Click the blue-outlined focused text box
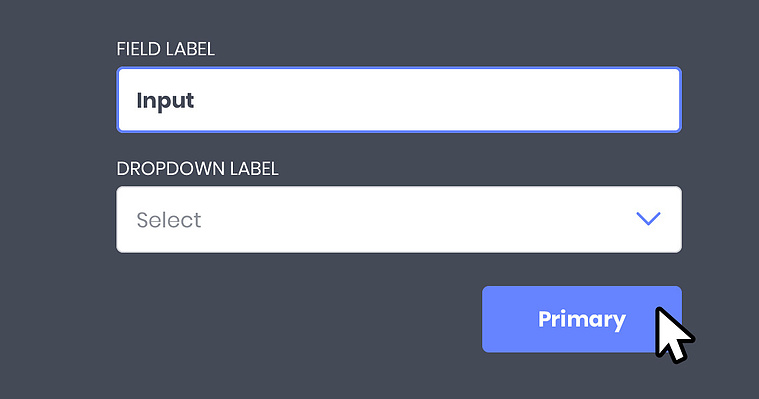The image size is (759, 399). point(399,100)
